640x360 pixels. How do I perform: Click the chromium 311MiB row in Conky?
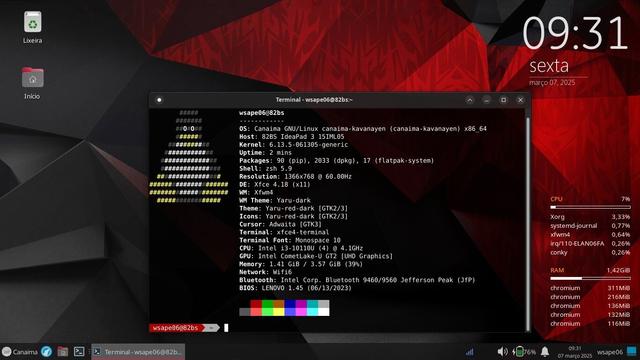590,288
